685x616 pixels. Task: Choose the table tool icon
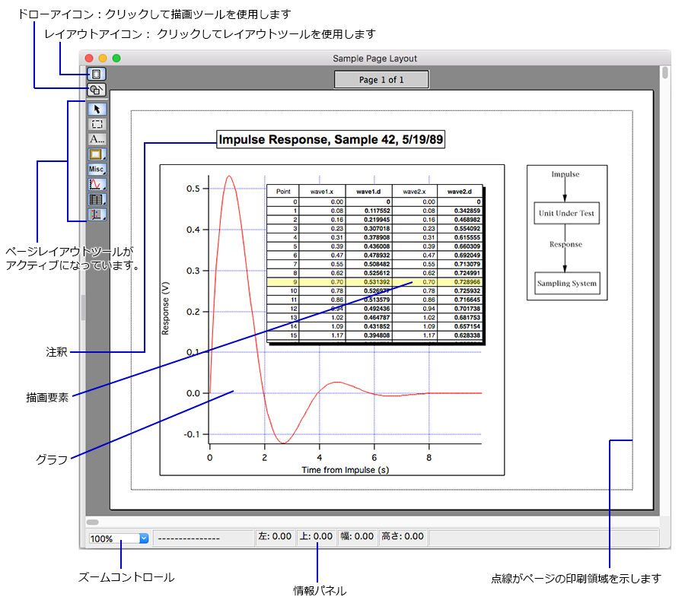coord(97,199)
